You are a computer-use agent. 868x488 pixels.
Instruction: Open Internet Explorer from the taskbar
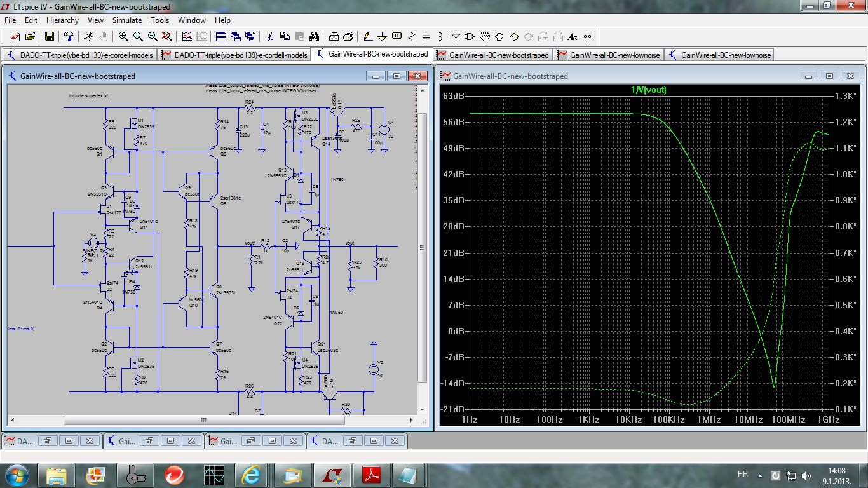[x=251, y=475]
